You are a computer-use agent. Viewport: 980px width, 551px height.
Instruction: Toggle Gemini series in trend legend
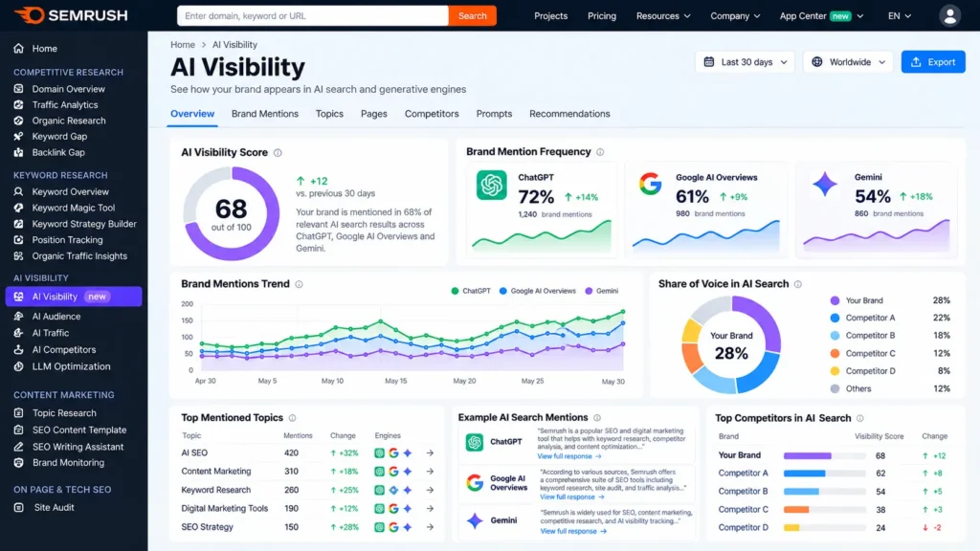click(602, 291)
